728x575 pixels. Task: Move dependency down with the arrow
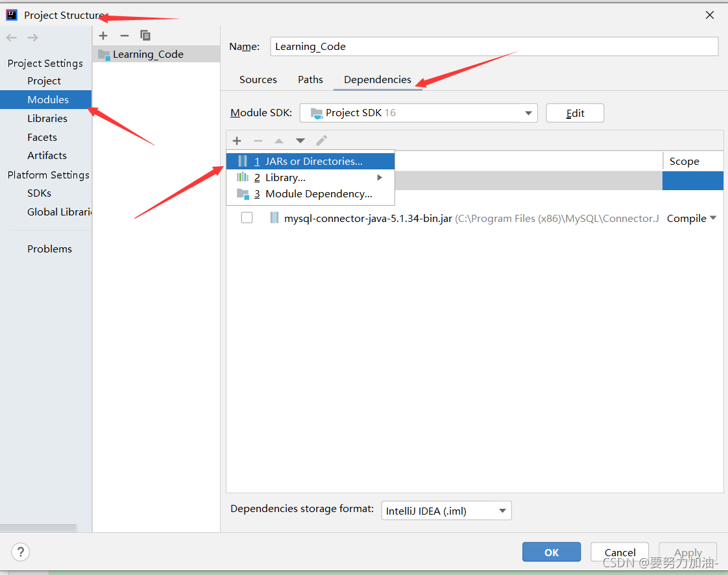tap(300, 141)
